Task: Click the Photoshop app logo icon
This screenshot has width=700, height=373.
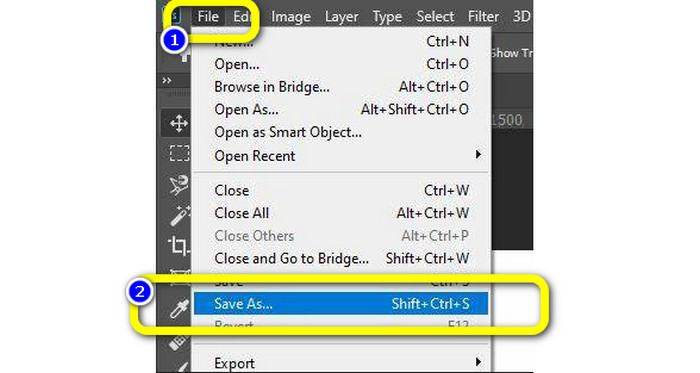Action: coord(172,17)
